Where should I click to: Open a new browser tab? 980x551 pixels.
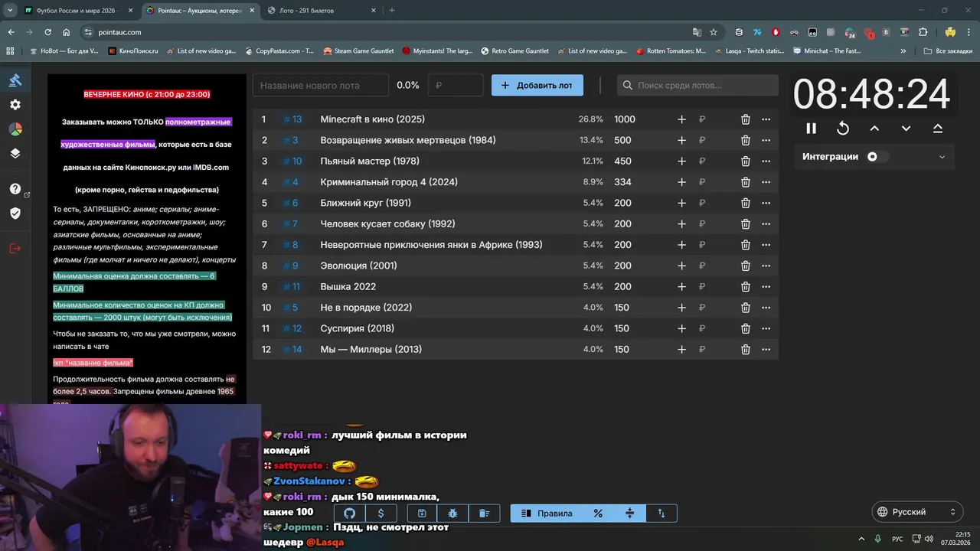[392, 11]
